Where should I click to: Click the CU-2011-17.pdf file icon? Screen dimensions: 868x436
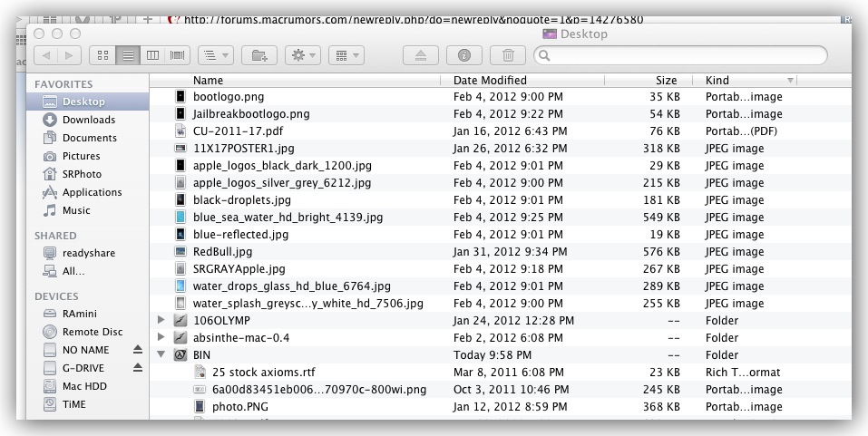point(180,131)
